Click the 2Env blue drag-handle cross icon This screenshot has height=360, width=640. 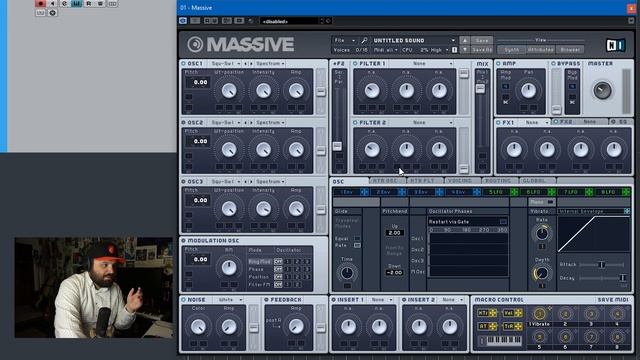(x=402, y=192)
